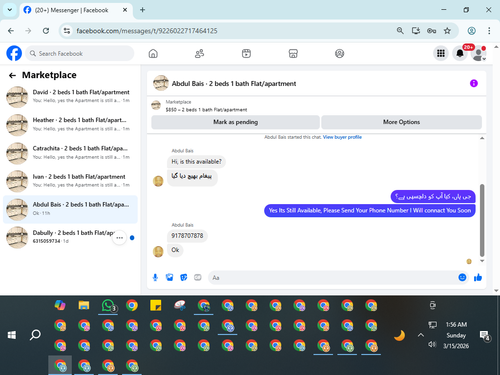
Task: Show hidden system tray icons
Action: pos(421,335)
